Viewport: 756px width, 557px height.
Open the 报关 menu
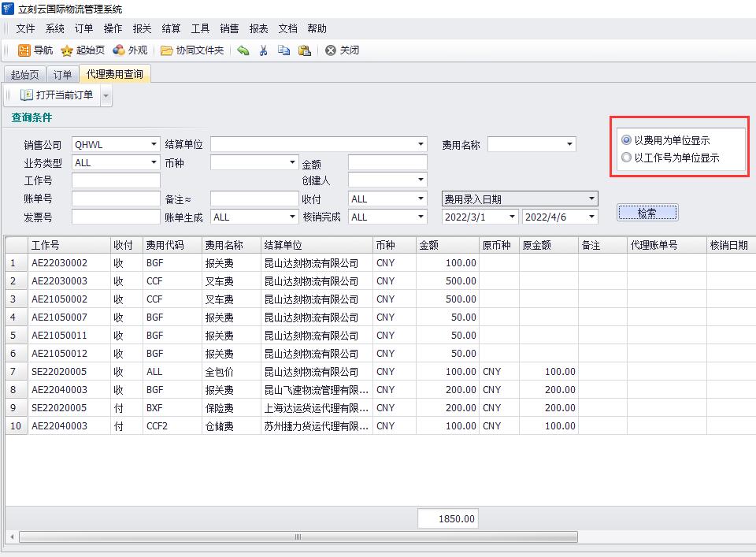(x=143, y=28)
